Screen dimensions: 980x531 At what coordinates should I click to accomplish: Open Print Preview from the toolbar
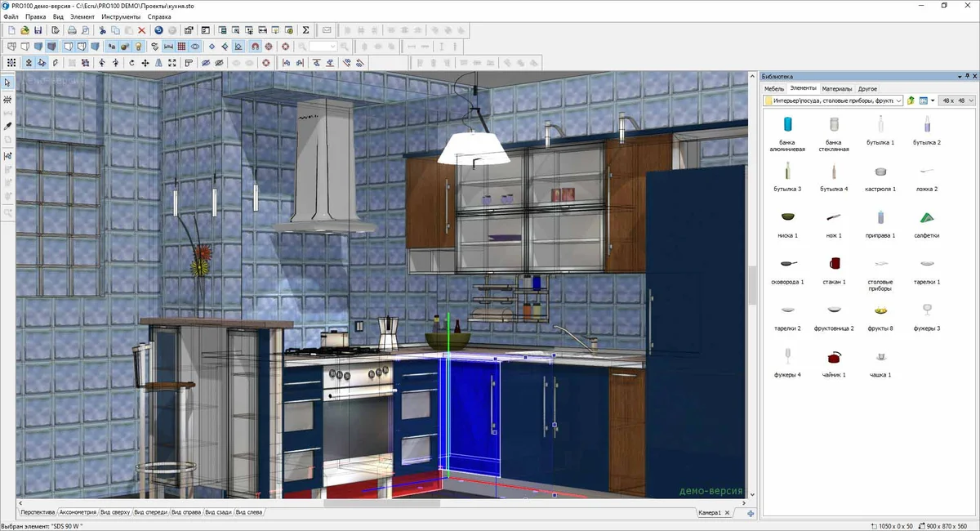pyautogui.click(x=85, y=30)
